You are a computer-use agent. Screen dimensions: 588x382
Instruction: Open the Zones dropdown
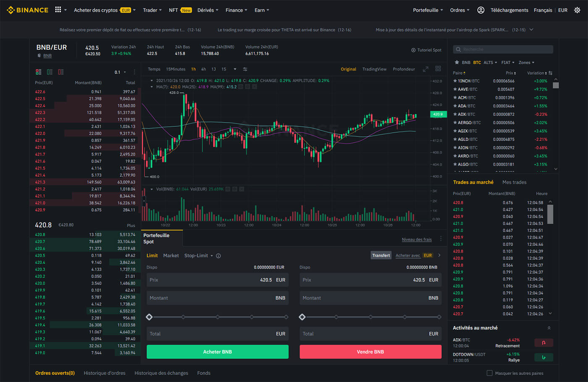coord(526,63)
